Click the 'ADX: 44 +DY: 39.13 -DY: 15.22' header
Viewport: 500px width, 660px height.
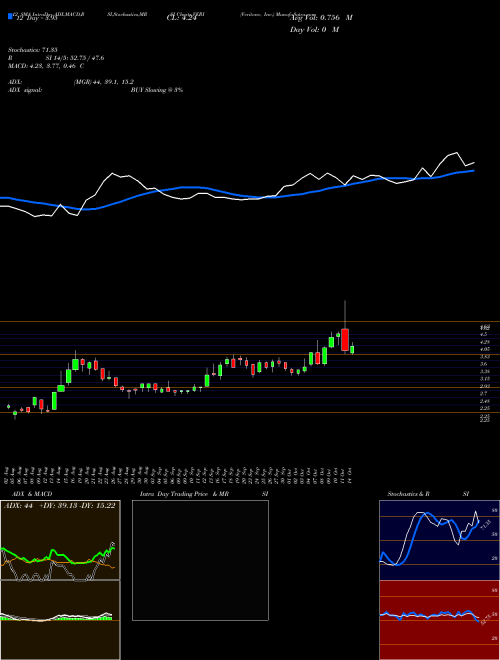click(x=59, y=506)
